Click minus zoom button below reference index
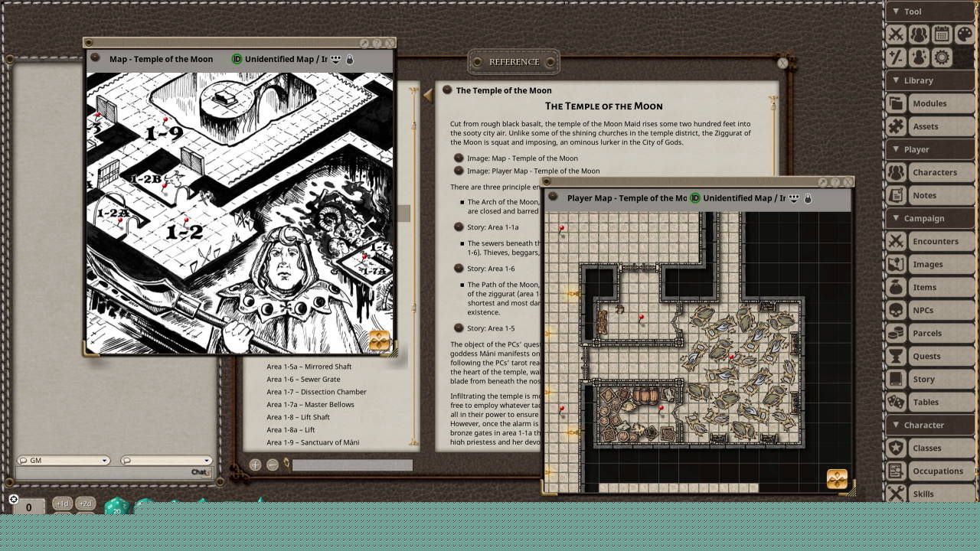 (272, 465)
